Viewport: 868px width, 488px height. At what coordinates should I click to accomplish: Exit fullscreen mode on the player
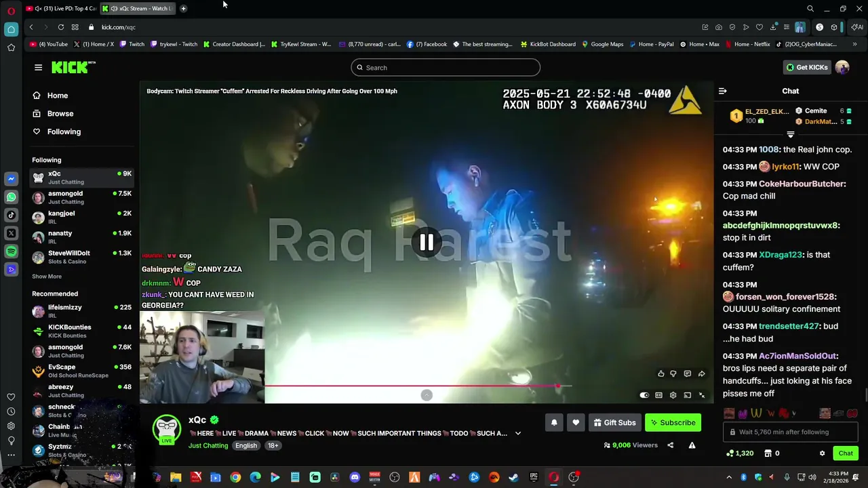point(702,395)
